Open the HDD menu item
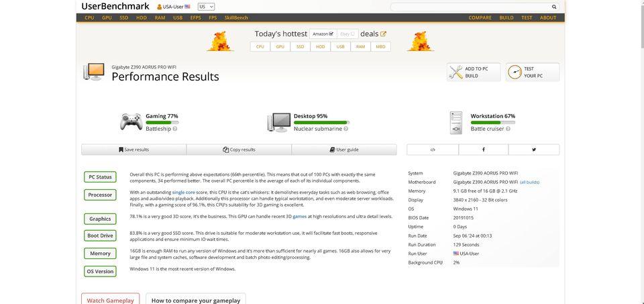The image size is (644, 304). (x=142, y=17)
